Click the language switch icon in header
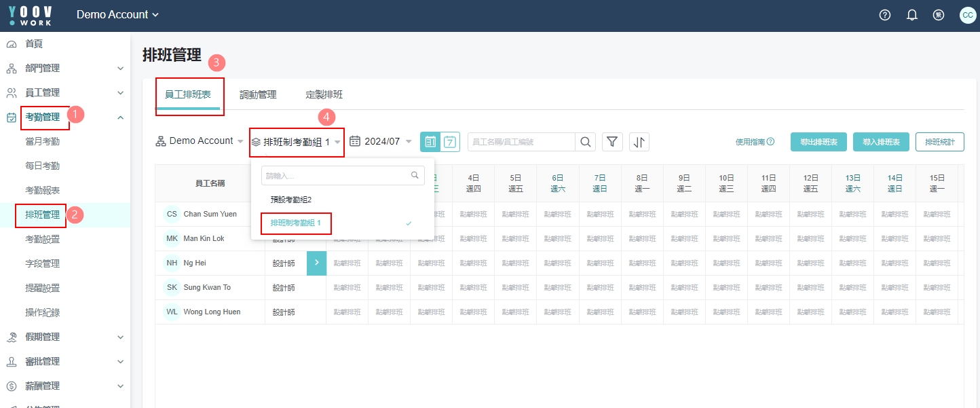 tap(939, 15)
